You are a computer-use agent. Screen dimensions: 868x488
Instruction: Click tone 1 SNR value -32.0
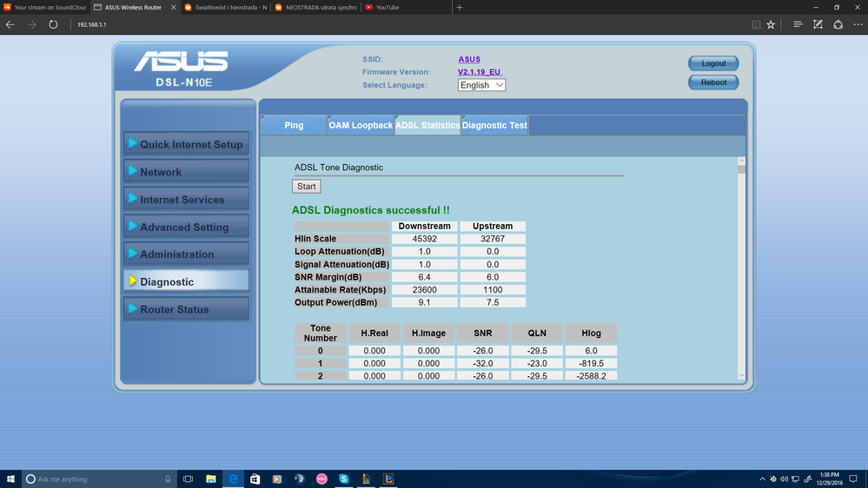(483, 364)
